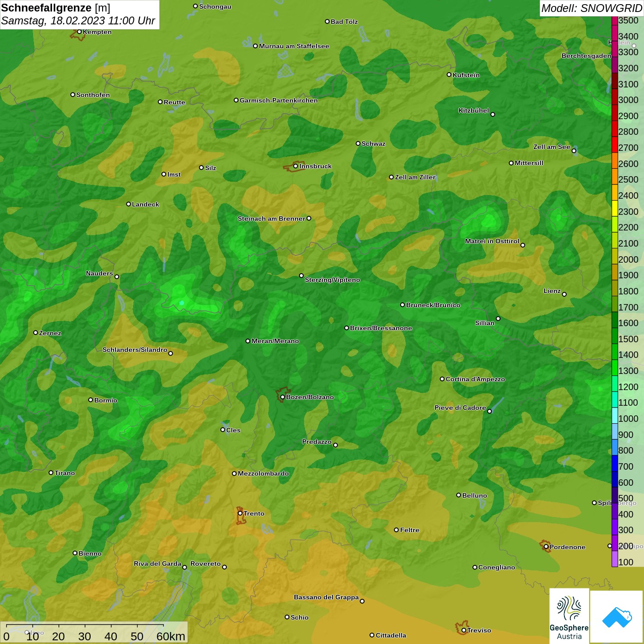The height and width of the screenshot is (644, 644).
Task: Click the Lienz location dot
Action: pos(564,294)
